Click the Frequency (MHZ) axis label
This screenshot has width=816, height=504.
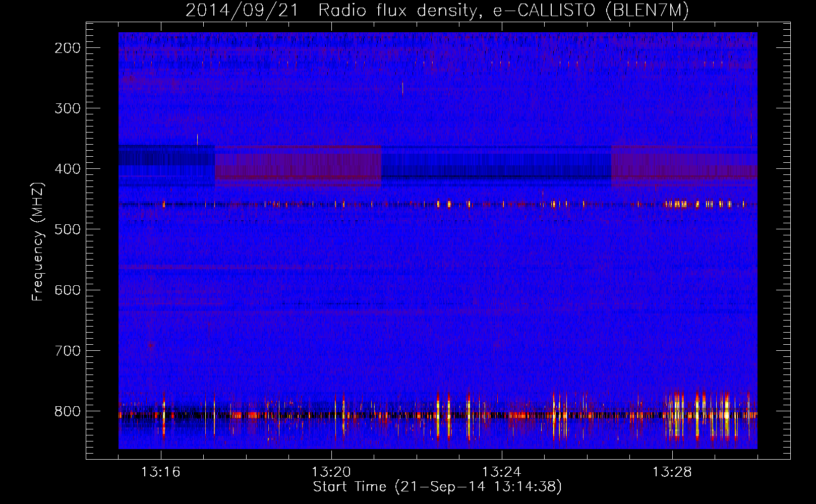[x=38, y=241]
